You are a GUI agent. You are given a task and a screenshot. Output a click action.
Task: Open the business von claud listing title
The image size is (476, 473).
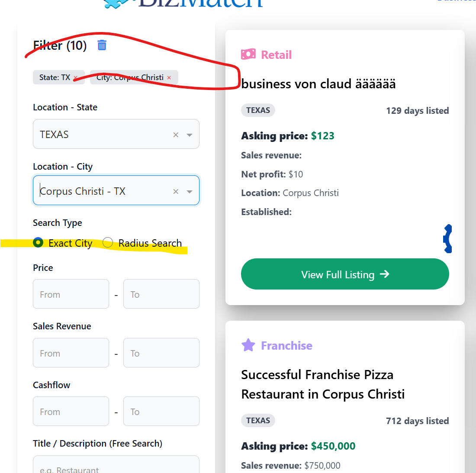click(x=318, y=84)
